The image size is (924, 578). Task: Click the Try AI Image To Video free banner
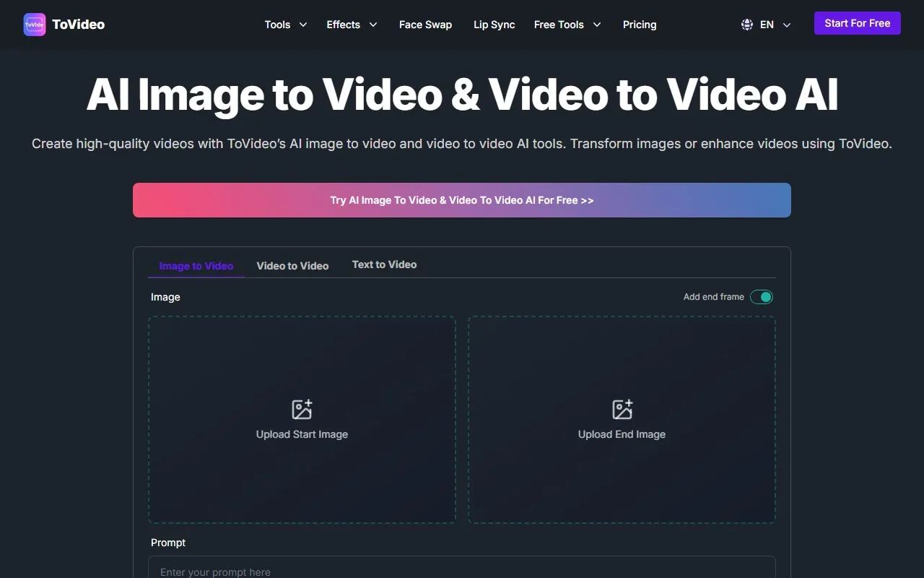point(461,200)
